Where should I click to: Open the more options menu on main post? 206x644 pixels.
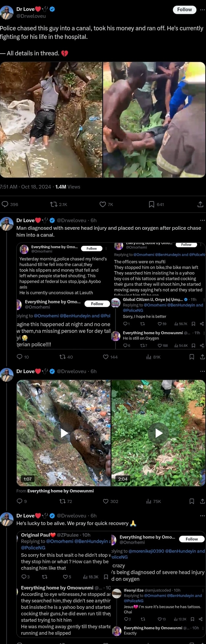pyautogui.click(x=202, y=10)
